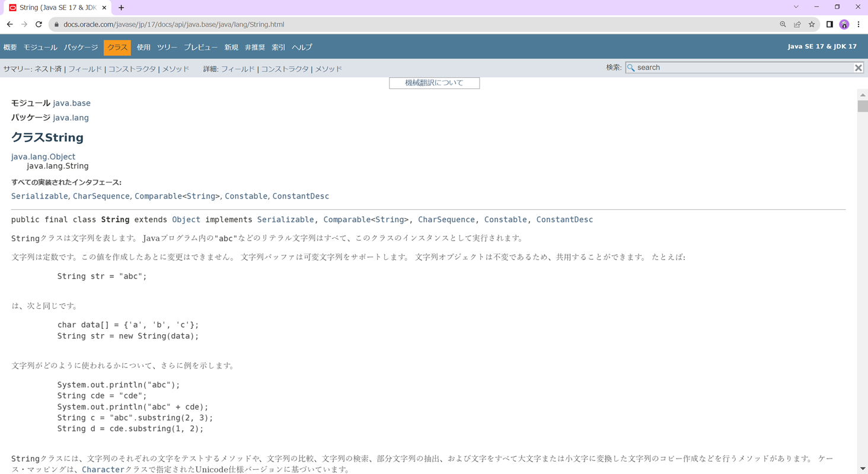
Task: Select the 索引 navigation item
Action: [x=277, y=47]
